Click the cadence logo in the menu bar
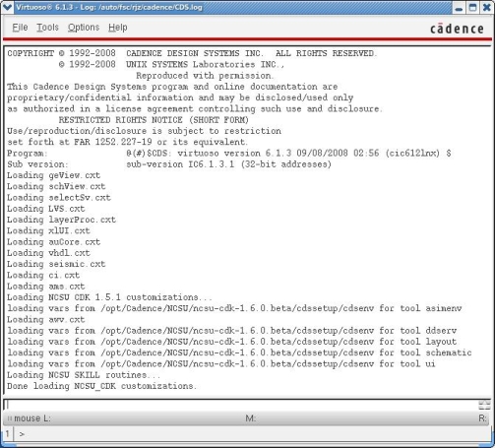This screenshot has height=448, width=495. tap(457, 29)
